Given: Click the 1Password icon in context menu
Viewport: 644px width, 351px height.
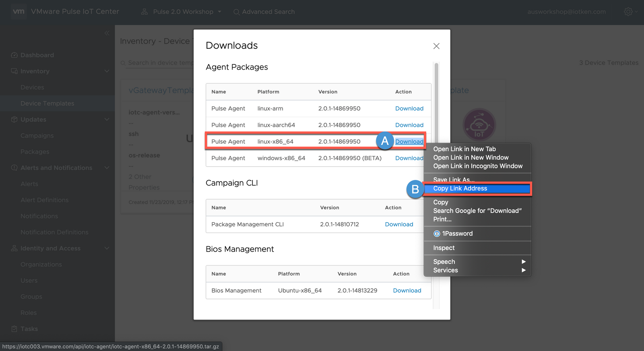Looking at the screenshot, I should [437, 233].
